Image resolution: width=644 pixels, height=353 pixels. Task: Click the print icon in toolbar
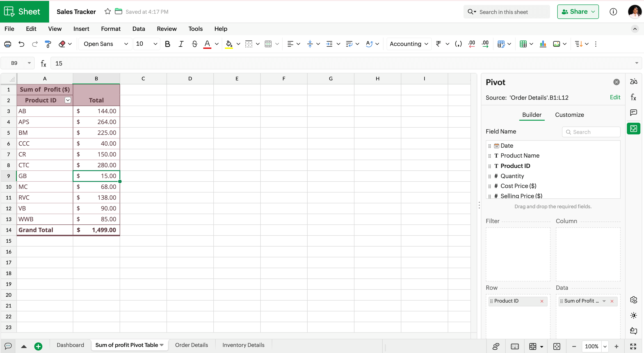7,44
